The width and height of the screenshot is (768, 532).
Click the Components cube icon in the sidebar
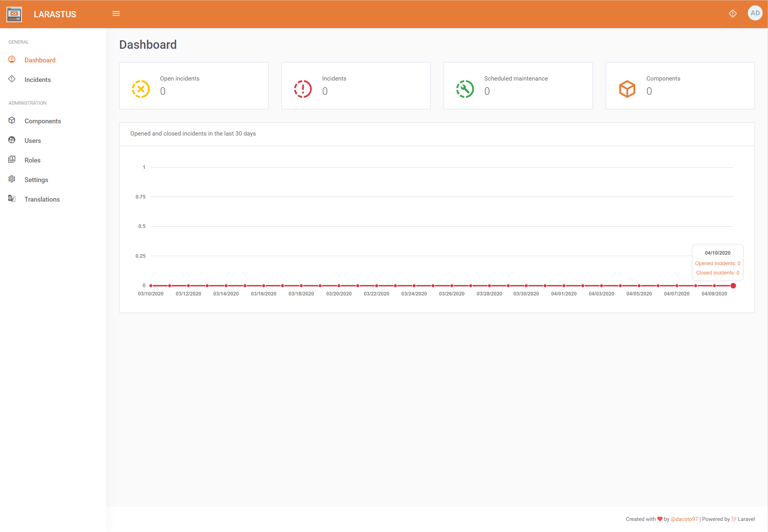[x=12, y=120]
